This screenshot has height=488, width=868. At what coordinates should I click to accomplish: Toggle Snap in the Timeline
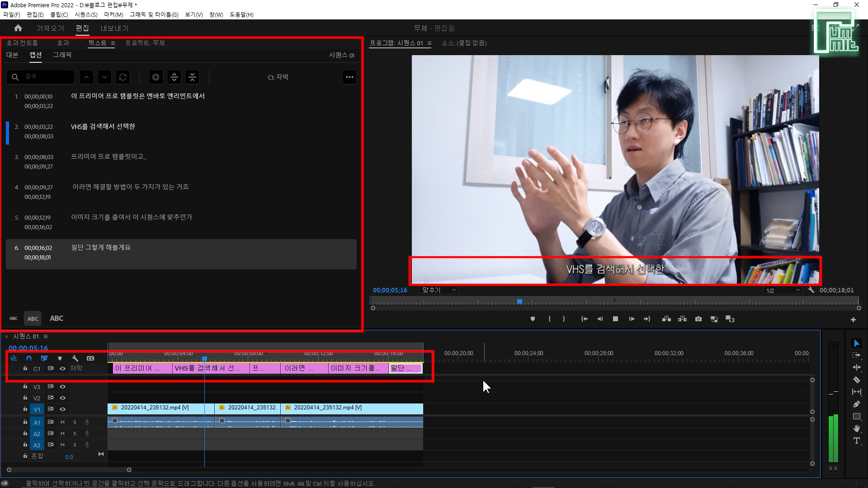[x=29, y=358]
